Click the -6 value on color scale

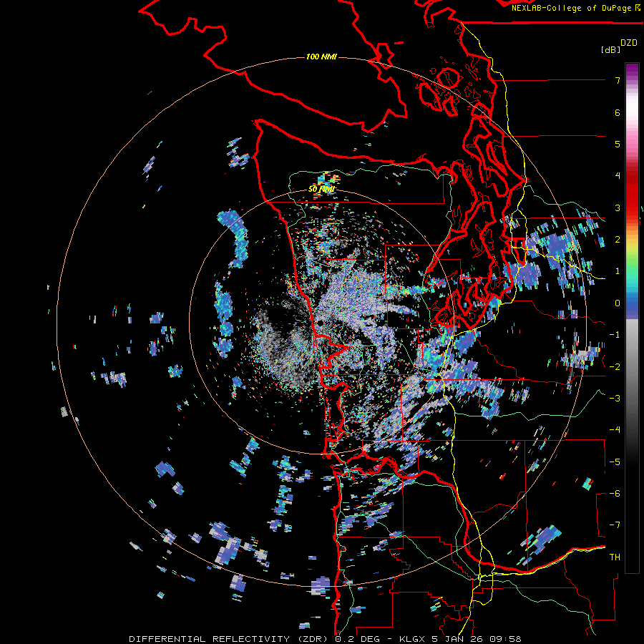pyautogui.click(x=615, y=494)
